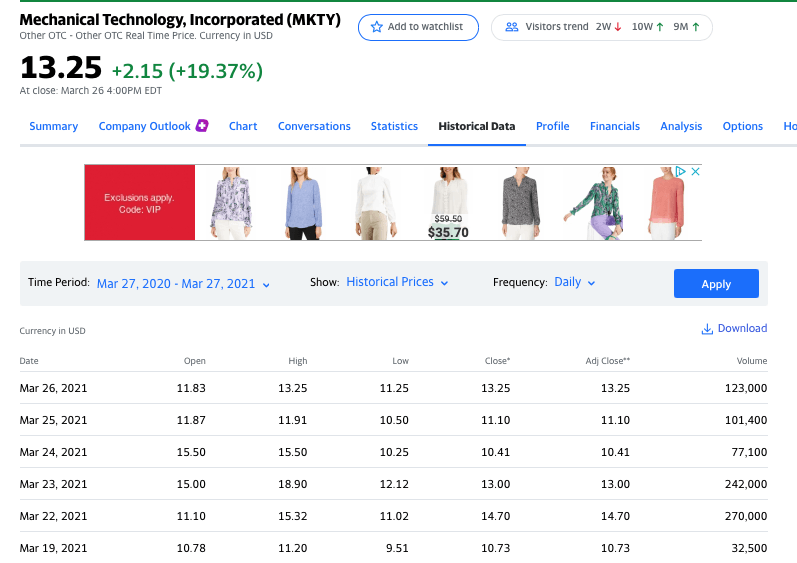Click the 32,500 volume value
This screenshot has width=797, height=563.
(x=749, y=548)
